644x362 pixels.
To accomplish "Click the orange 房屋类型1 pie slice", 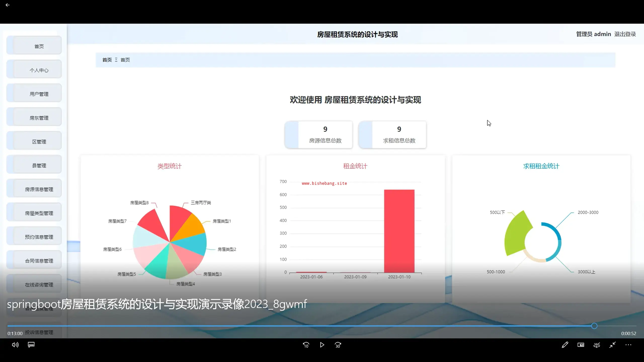I will click(192, 226).
